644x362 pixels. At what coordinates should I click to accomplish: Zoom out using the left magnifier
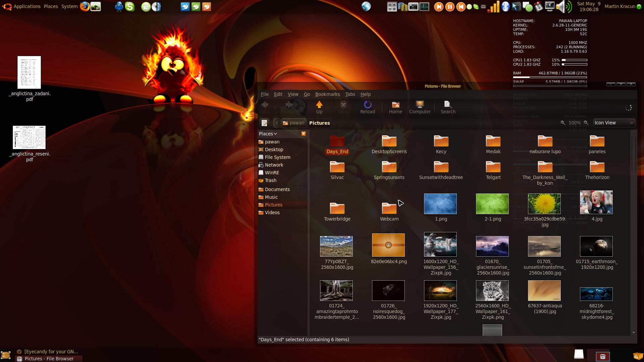pyautogui.click(x=563, y=123)
